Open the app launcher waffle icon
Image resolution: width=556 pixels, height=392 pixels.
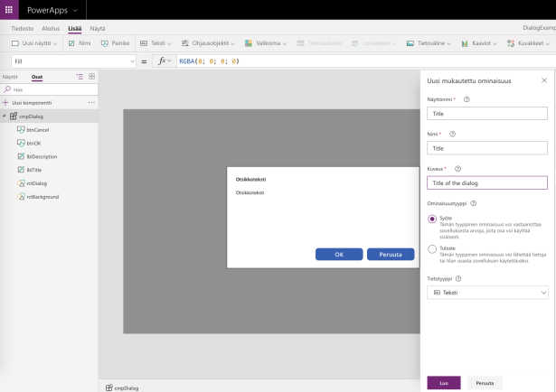pyautogui.click(x=9, y=9)
